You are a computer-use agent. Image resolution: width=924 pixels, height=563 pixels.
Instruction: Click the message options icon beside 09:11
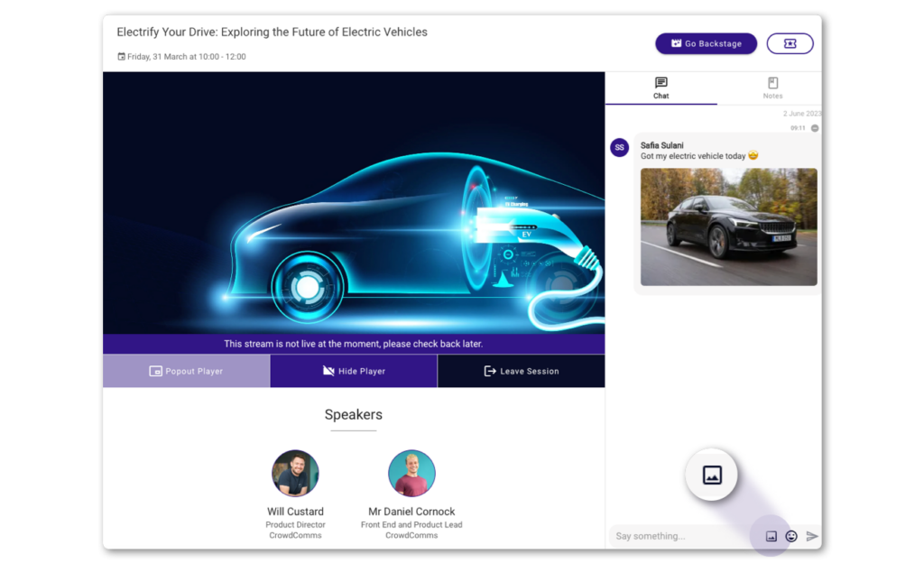(x=815, y=128)
